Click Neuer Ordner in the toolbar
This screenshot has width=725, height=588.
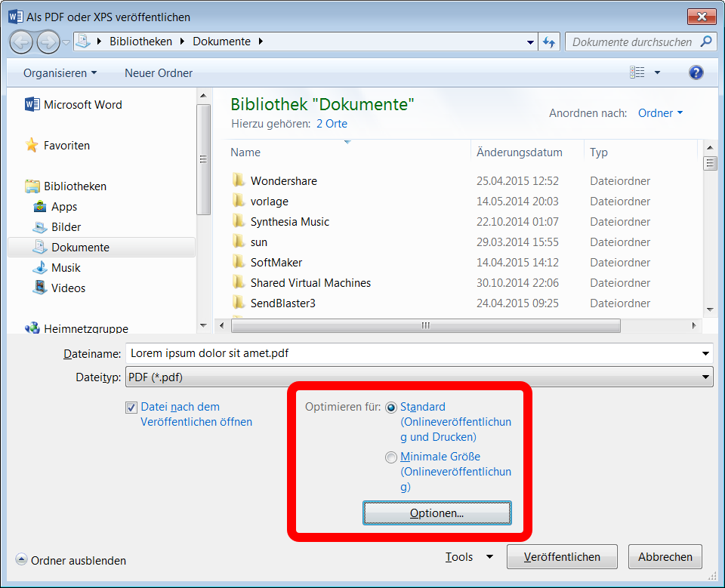coord(159,73)
